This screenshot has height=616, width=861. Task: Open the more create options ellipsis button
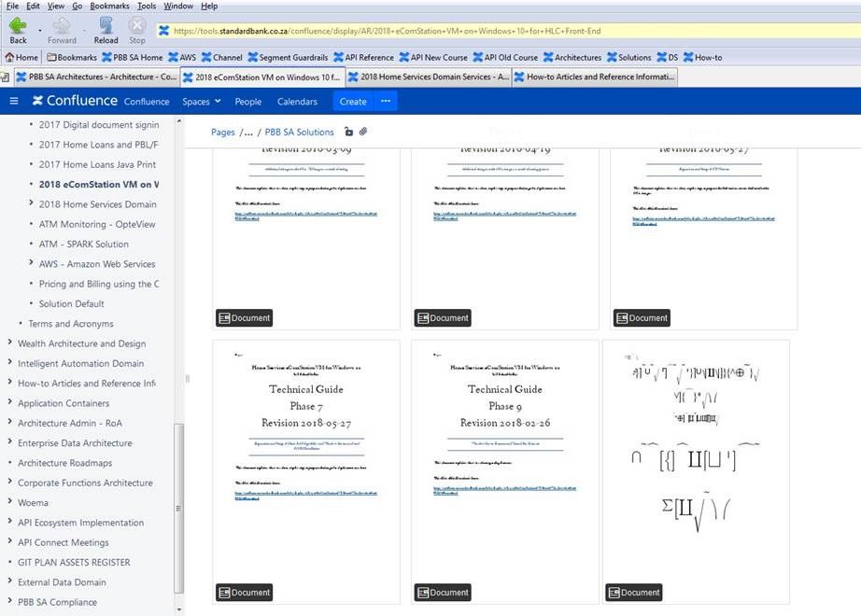[x=386, y=101]
